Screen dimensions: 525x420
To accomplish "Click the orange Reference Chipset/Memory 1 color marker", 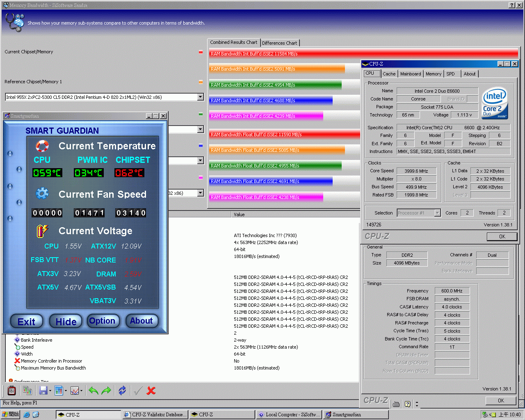I will coord(201,82).
